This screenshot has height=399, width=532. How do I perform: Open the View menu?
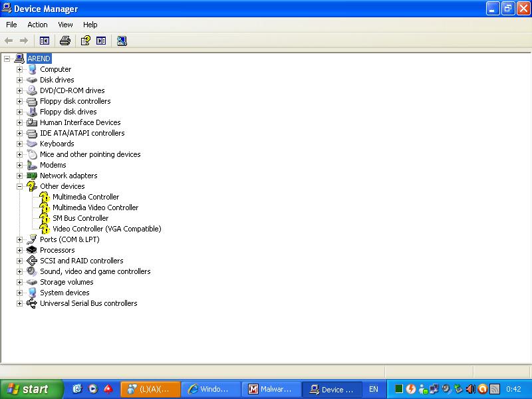click(65, 25)
